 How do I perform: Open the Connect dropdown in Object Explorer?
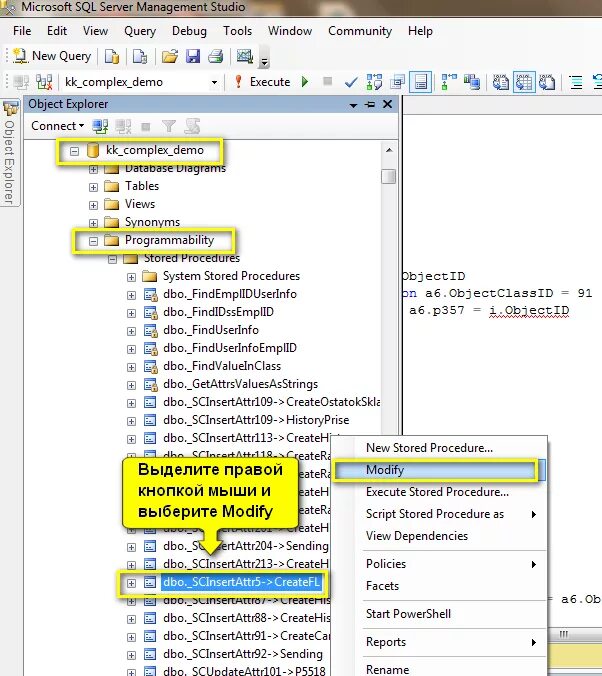pyautogui.click(x=57, y=126)
